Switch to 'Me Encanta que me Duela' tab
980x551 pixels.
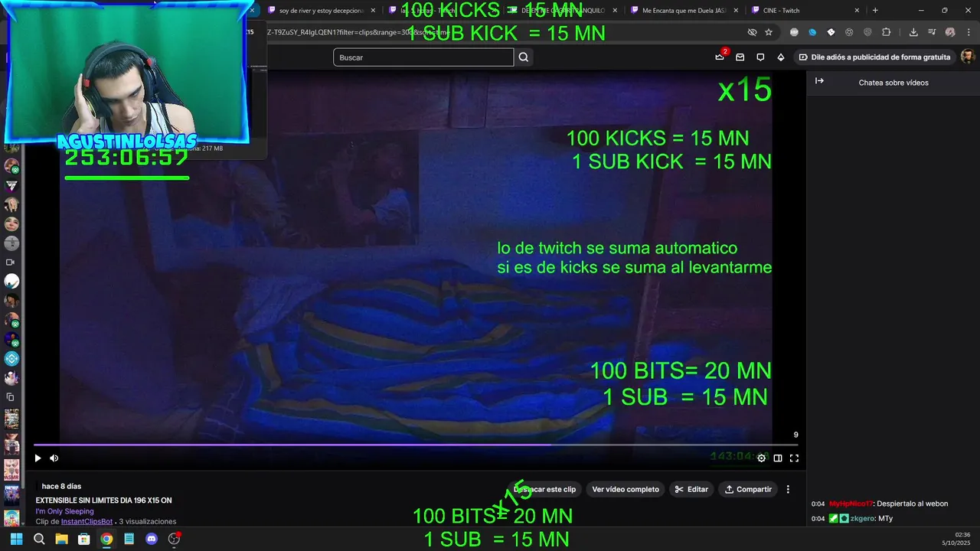[x=684, y=11]
